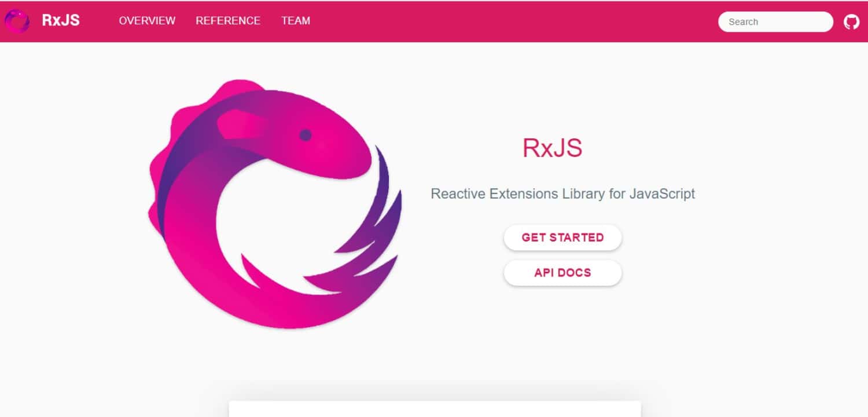
Task: Open the RxJS home title in navbar
Action: coord(61,21)
